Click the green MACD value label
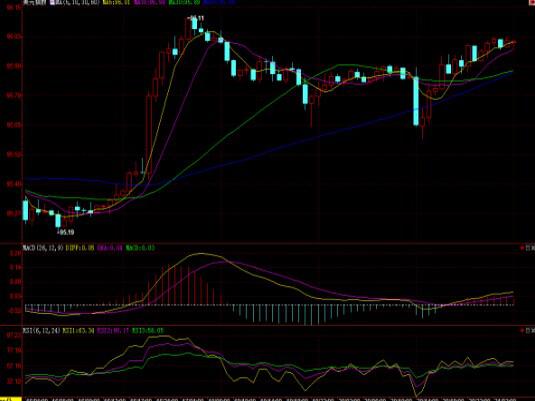Image resolution: width=535 pixels, height=401 pixels. click(140, 248)
